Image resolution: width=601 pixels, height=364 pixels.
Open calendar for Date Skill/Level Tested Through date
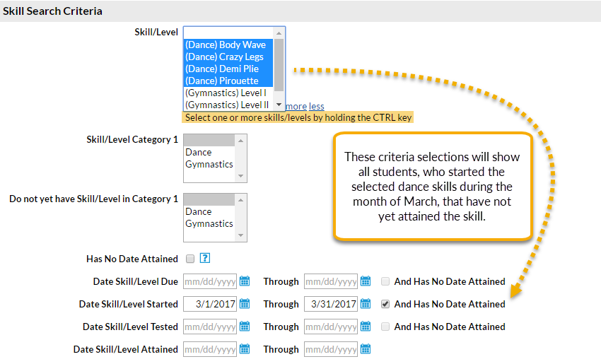366,327
